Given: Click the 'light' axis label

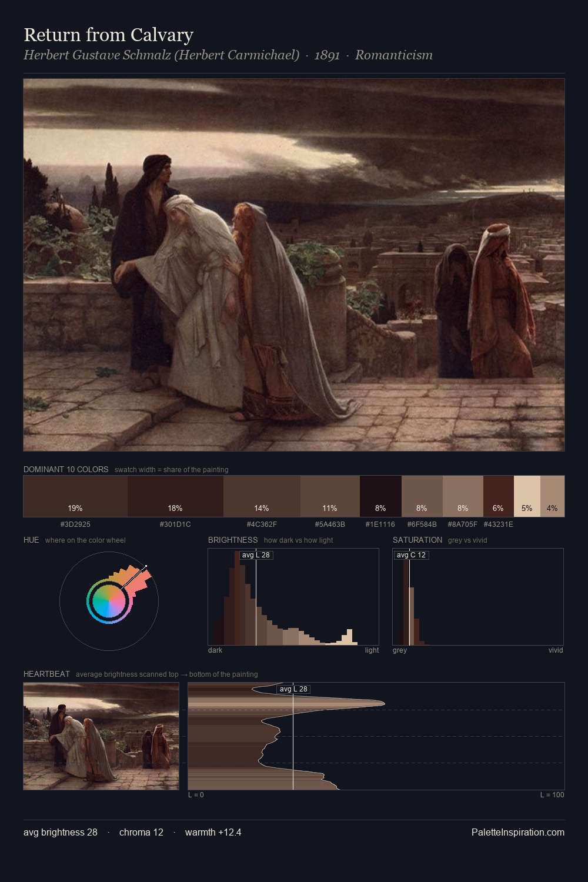Looking at the screenshot, I should [372, 650].
